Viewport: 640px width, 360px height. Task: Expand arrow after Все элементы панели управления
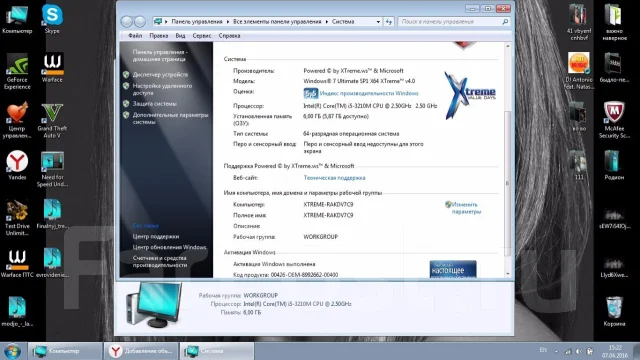click(327, 22)
